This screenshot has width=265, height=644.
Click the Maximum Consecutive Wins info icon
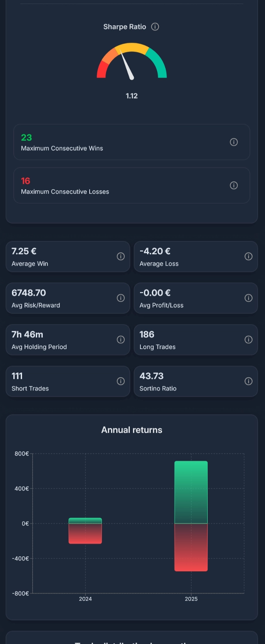[234, 142]
